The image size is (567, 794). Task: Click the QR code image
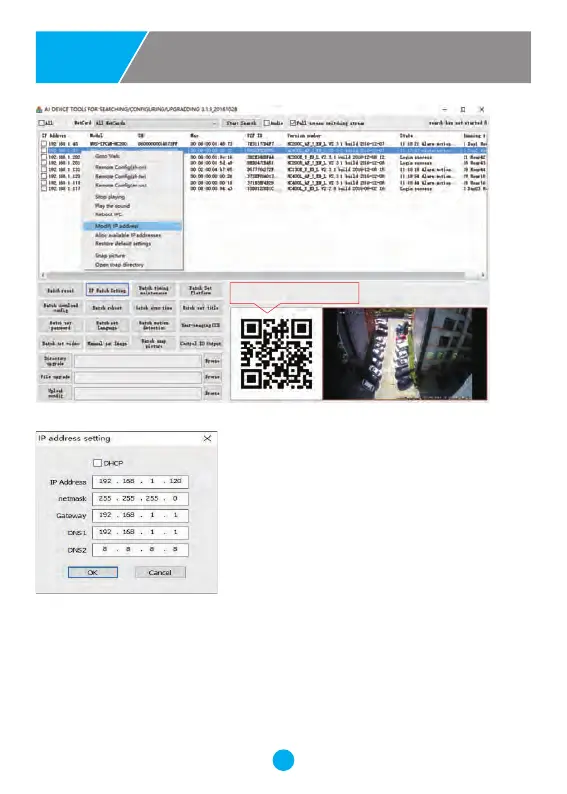276,353
